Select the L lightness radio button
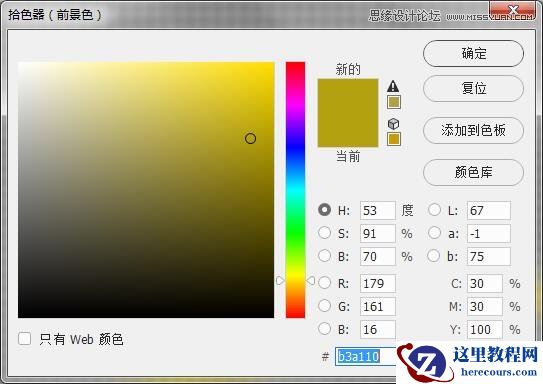543x384 pixels. click(434, 210)
